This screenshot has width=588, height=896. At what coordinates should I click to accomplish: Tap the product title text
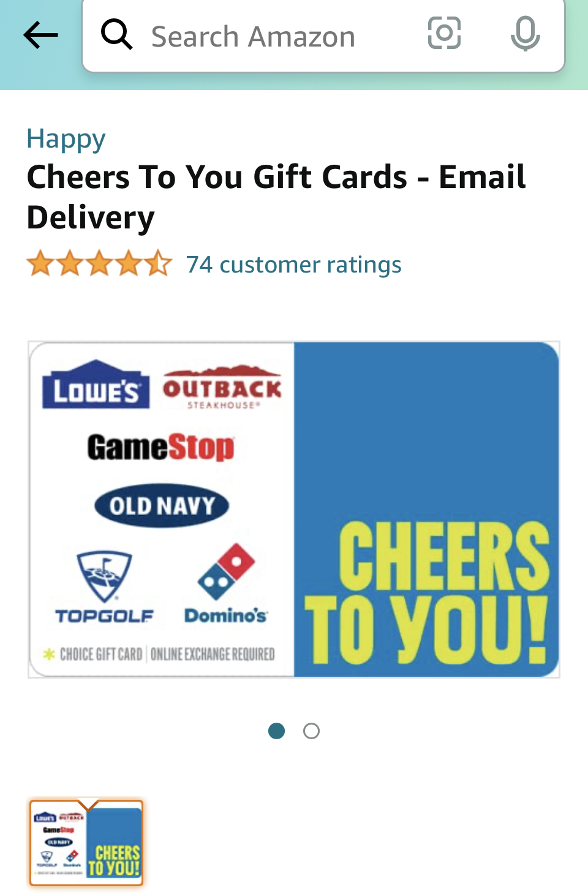click(276, 197)
